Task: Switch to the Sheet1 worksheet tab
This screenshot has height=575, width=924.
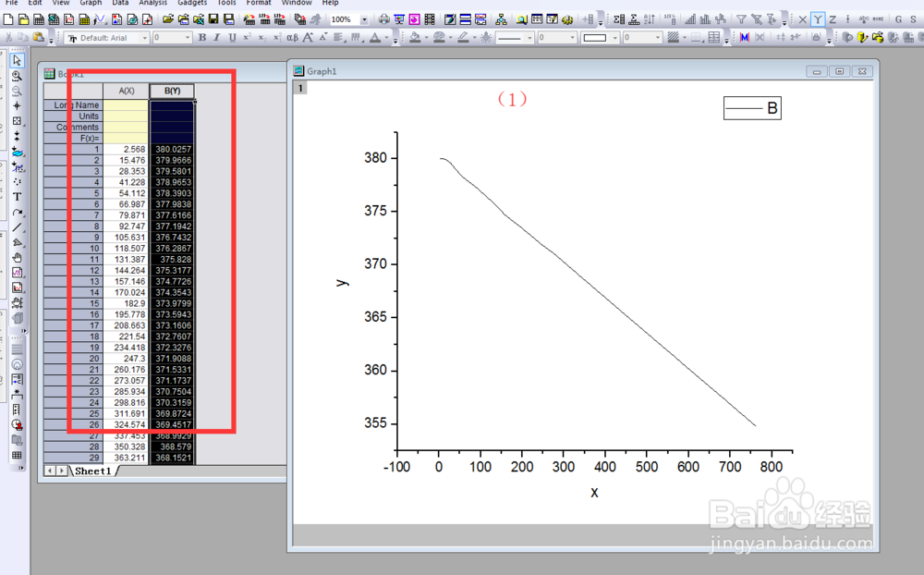Action: click(92, 471)
